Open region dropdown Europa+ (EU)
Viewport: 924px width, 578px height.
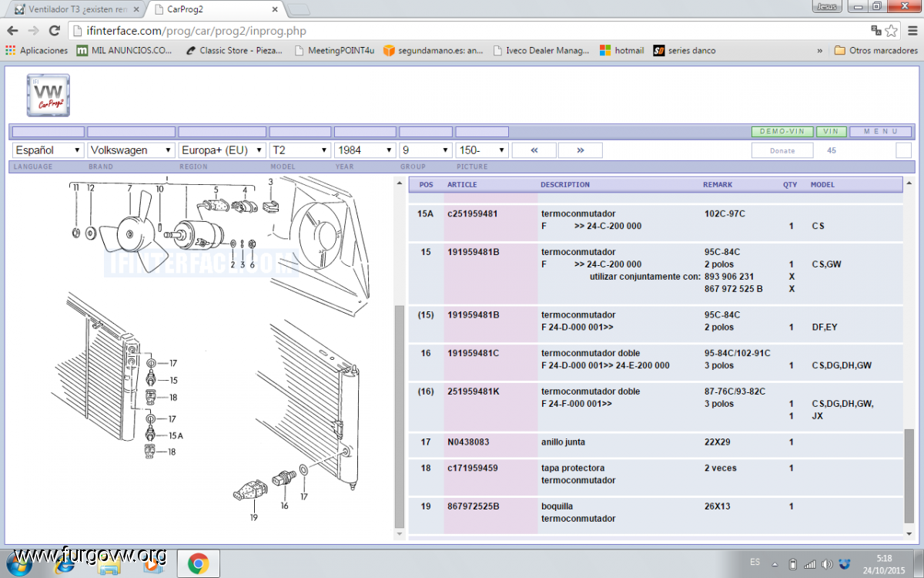click(x=222, y=150)
